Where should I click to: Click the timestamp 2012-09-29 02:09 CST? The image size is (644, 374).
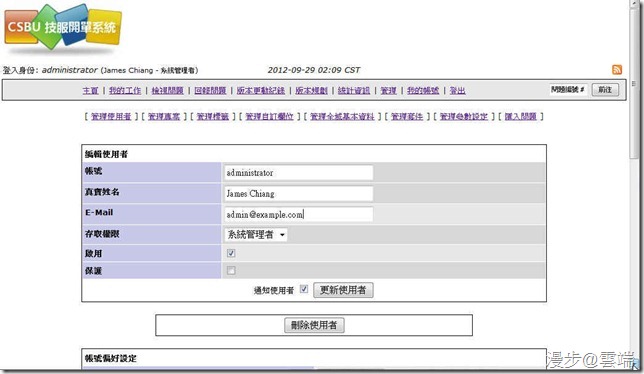(x=314, y=70)
